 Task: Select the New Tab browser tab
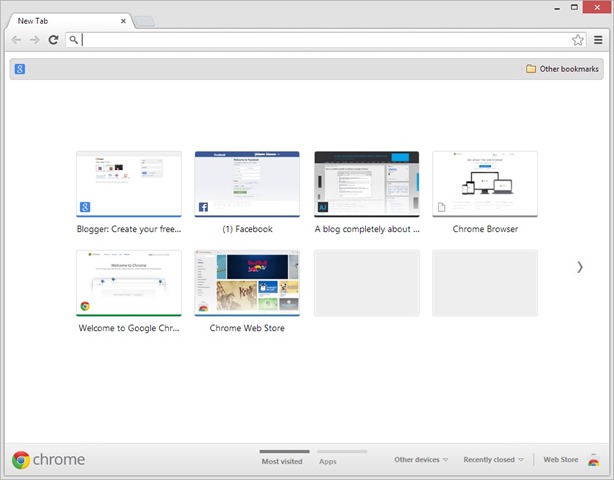(65, 20)
